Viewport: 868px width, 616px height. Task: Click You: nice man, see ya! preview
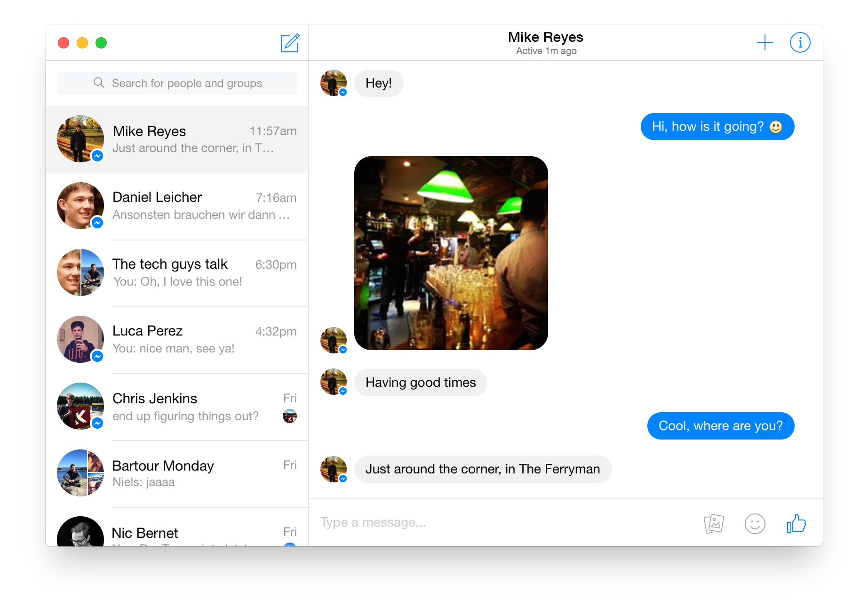coord(174,348)
